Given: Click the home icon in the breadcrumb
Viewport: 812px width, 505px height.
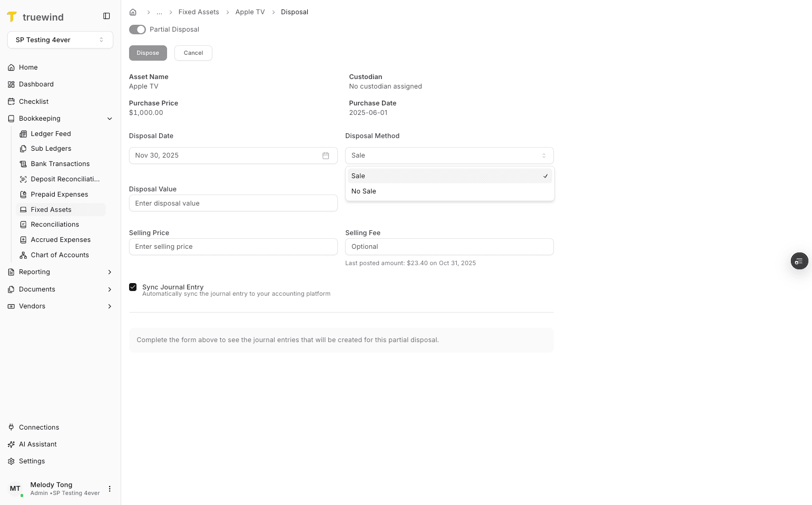Looking at the screenshot, I should (133, 12).
